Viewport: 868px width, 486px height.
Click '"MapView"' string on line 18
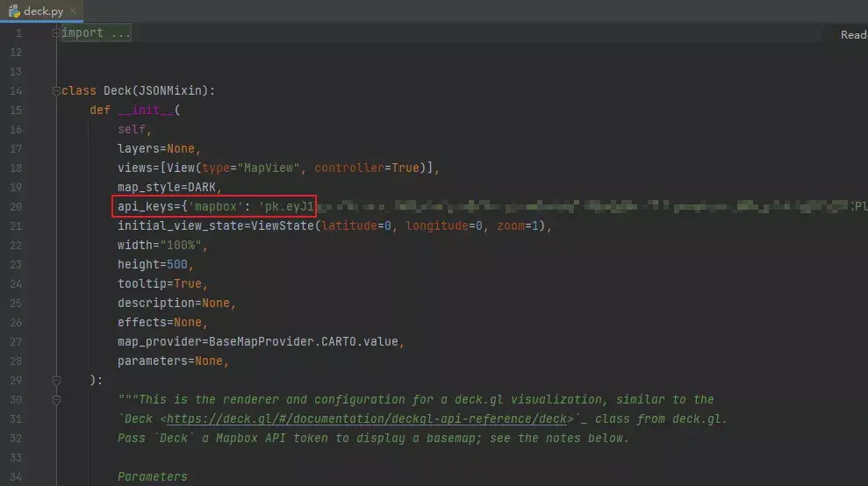pos(269,168)
